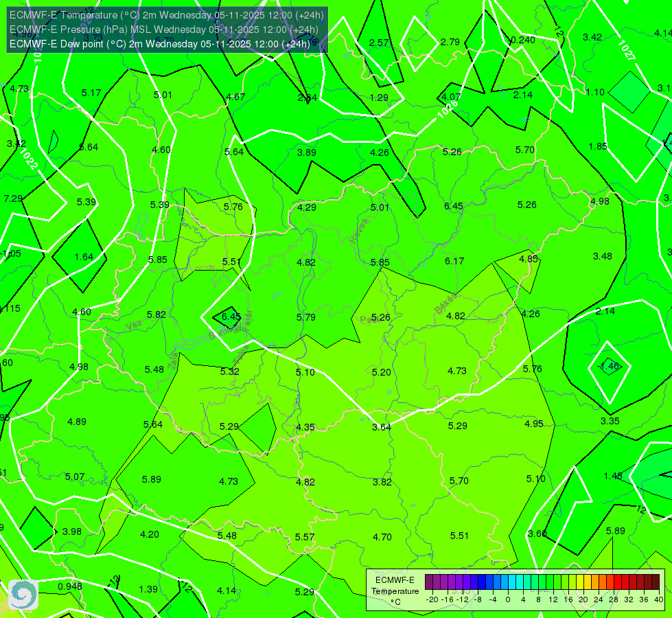
Task: Click the value 1.48
Action: pyautogui.click(x=613, y=476)
